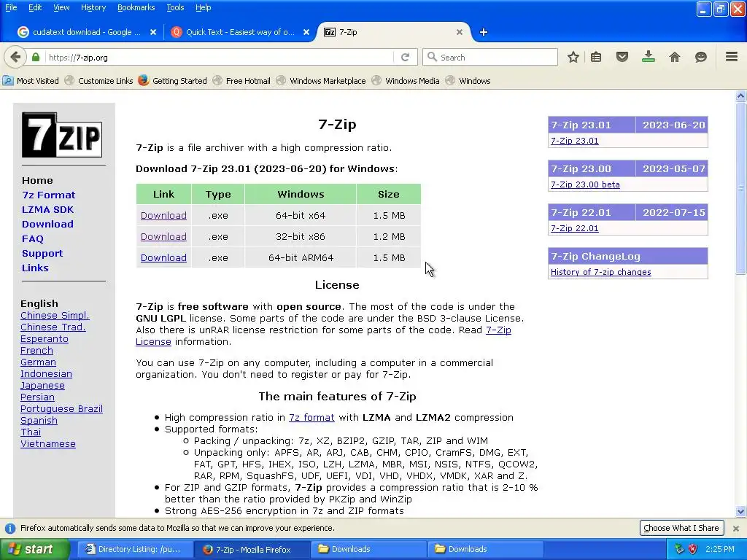
Task: Switch language to Portuguese Brazil
Action: tap(61, 408)
